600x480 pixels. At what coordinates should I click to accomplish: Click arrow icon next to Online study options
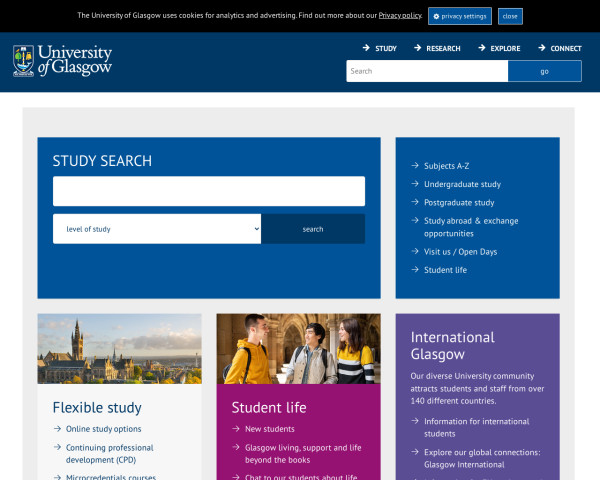coord(57,428)
